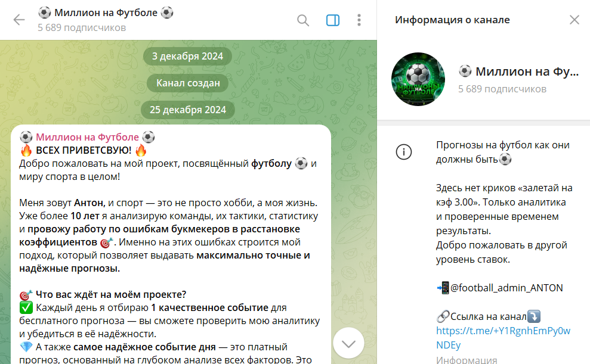Click the Канал создан service message
The width and height of the screenshot is (590, 364).
[188, 83]
